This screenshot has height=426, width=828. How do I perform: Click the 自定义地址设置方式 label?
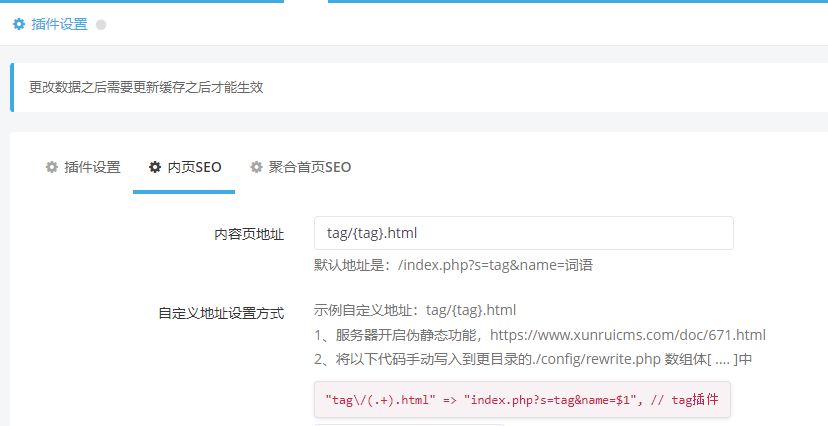pos(221,313)
